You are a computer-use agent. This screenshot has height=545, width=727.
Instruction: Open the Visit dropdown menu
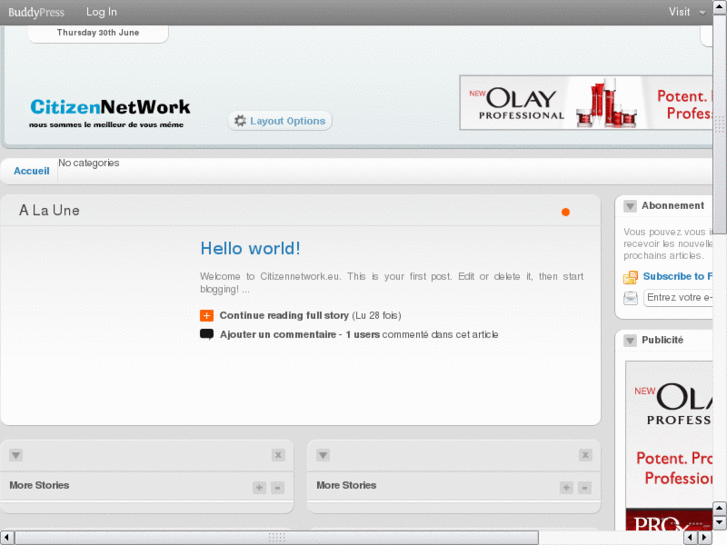[x=687, y=12]
